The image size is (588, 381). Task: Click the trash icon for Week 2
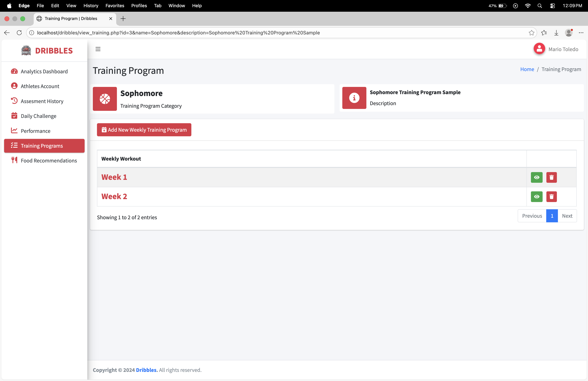pos(551,197)
